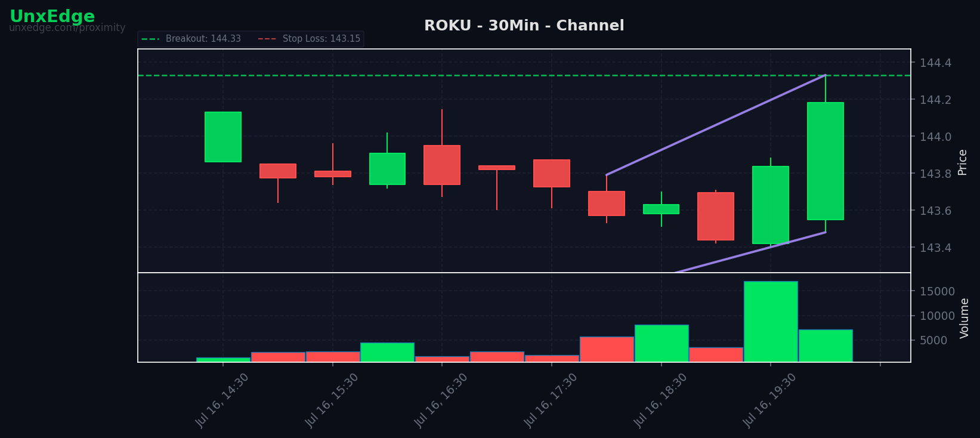
Task: Click the green volume bar at 18:30
Action: click(x=661, y=343)
